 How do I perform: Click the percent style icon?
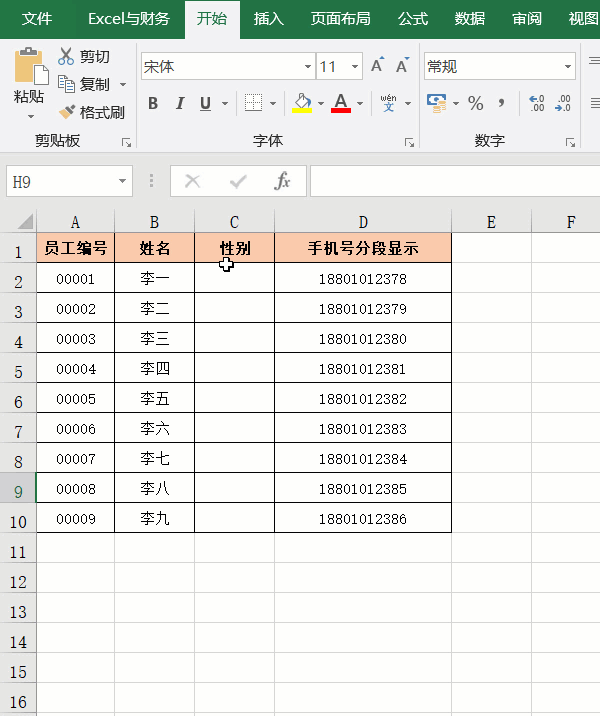(475, 103)
